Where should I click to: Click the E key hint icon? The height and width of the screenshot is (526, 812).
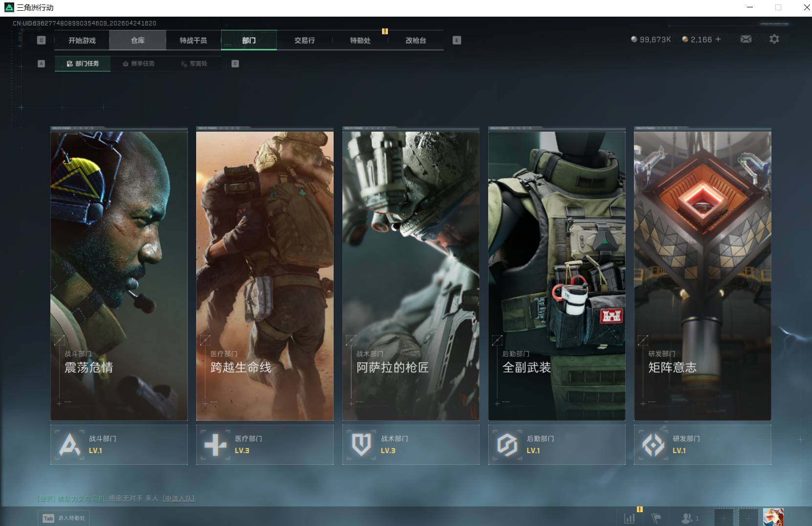[x=457, y=40]
